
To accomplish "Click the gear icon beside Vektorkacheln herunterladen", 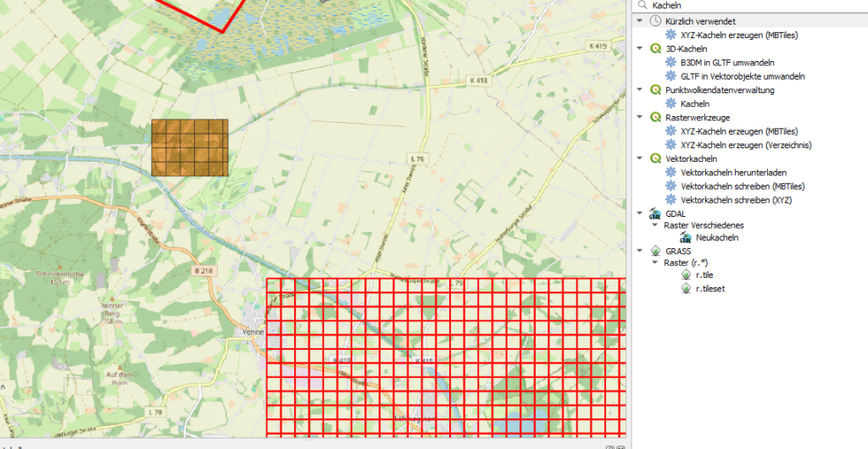I will (671, 172).
